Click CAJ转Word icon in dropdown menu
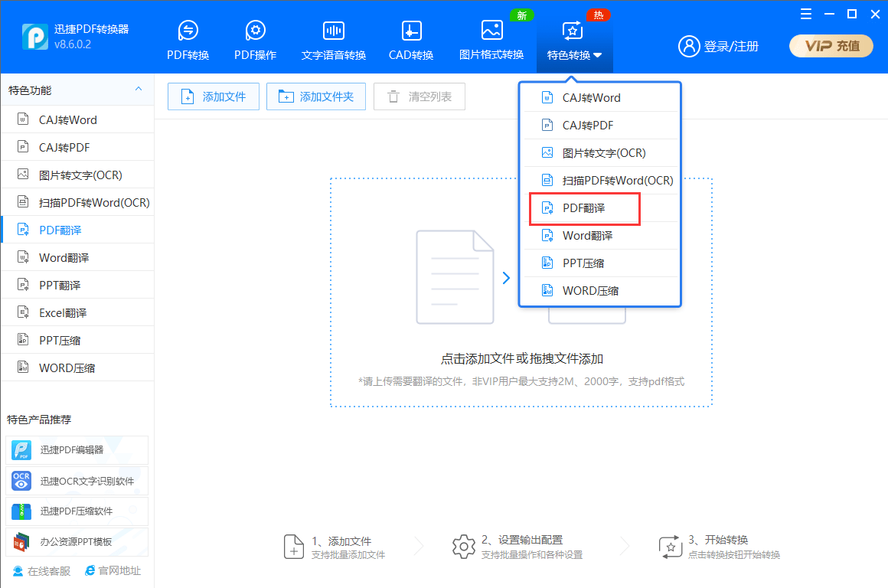888x588 pixels. [x=547, y=98]
